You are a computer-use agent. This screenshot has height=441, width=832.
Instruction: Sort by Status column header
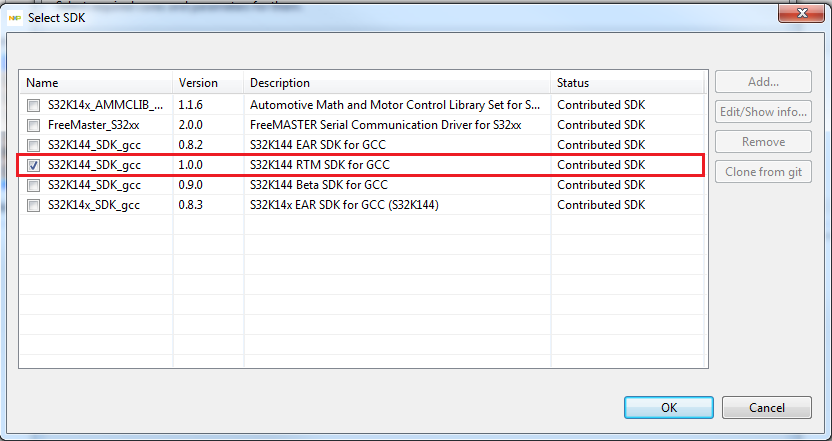(627, 83)
